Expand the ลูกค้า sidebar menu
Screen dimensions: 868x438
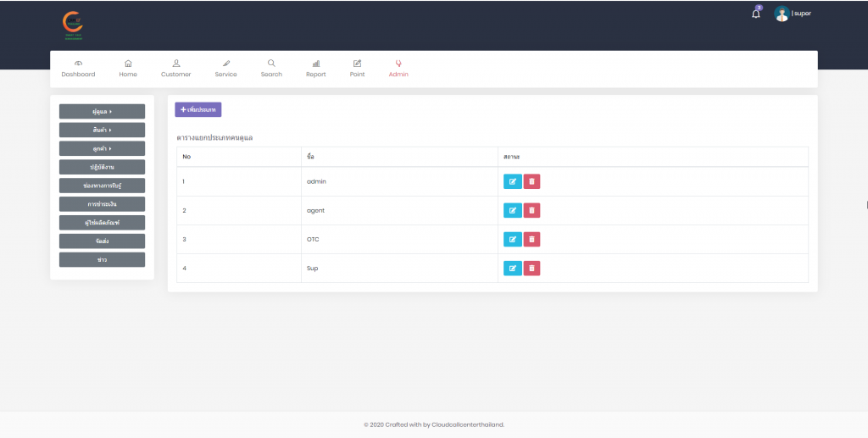pos(102,148)
